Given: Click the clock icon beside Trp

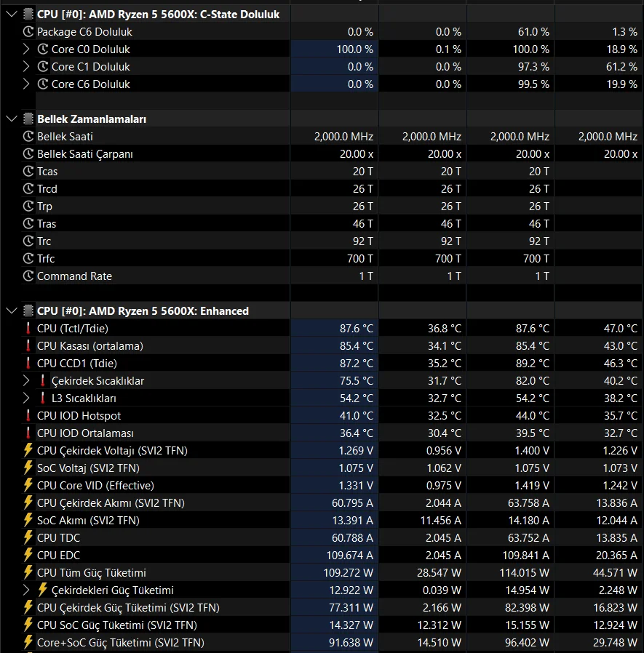Looking at the screenshot, I should coord(28,206).
